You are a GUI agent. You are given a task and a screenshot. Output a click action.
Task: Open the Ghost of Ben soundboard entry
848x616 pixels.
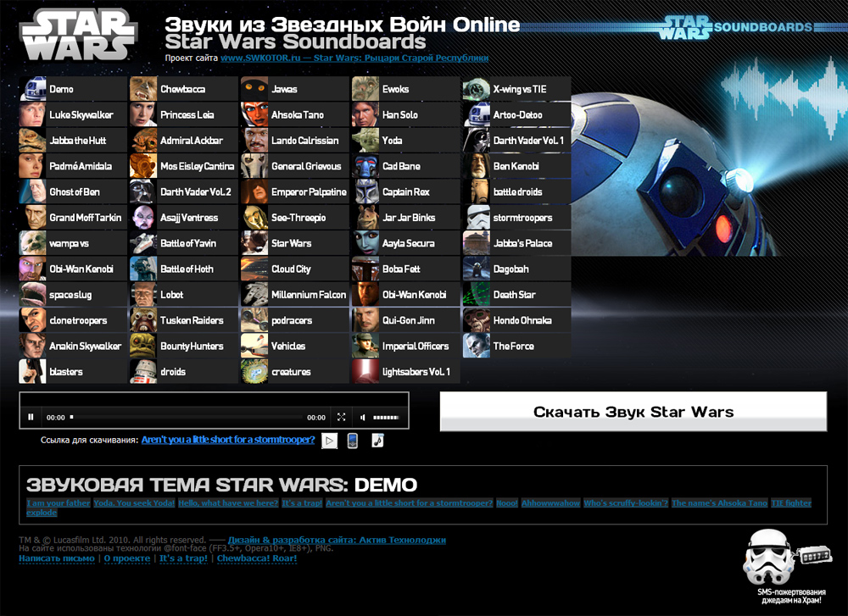tap(73, 191)
